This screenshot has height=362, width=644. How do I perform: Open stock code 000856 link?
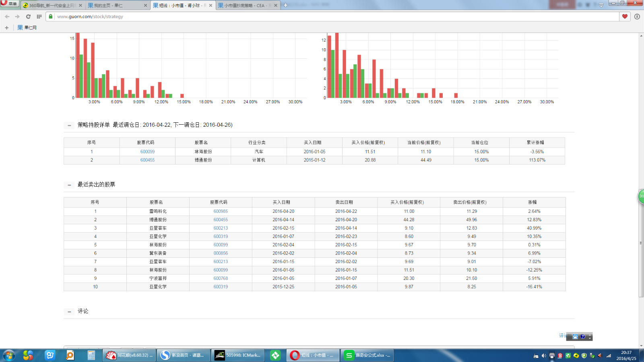coord(221,253)
